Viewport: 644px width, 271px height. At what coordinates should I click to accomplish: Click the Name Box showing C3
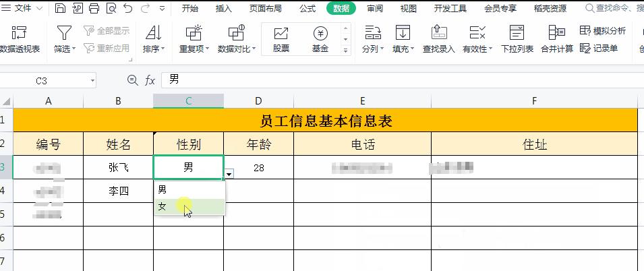(42, 81)
